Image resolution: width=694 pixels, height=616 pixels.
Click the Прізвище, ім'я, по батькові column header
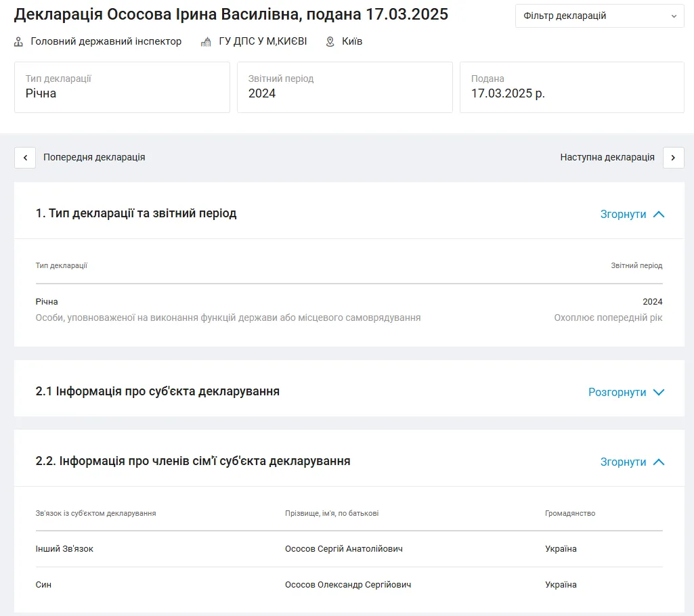point(332,513)
